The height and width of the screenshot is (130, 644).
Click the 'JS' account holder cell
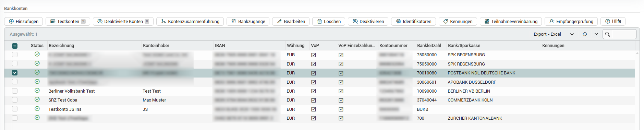pyautogui.click(x=145, y=109)
